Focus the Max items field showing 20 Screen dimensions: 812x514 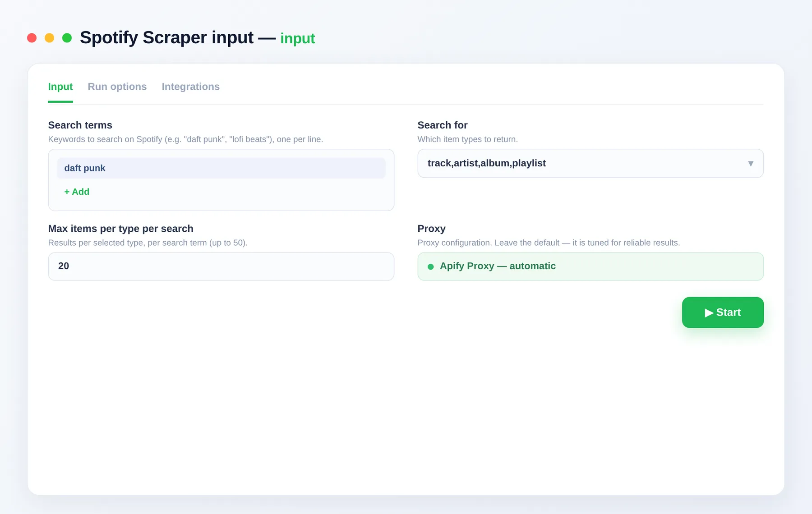click(221, 266)
